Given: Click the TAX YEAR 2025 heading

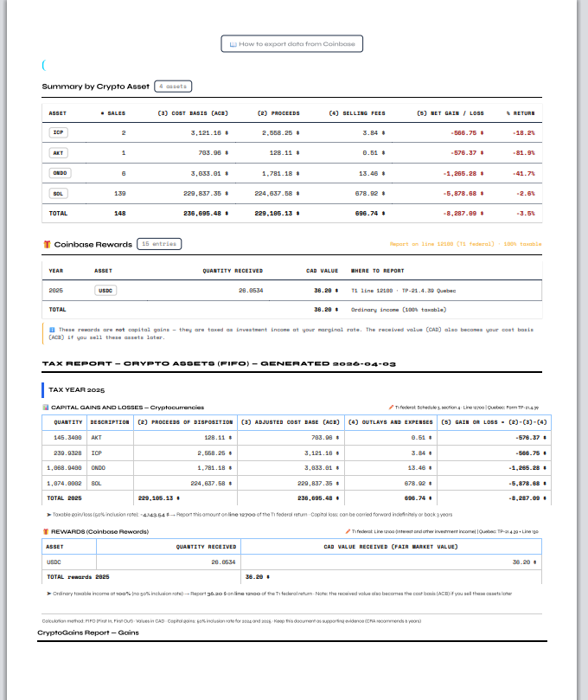Looking at the screenshot, I should point(77,389).
